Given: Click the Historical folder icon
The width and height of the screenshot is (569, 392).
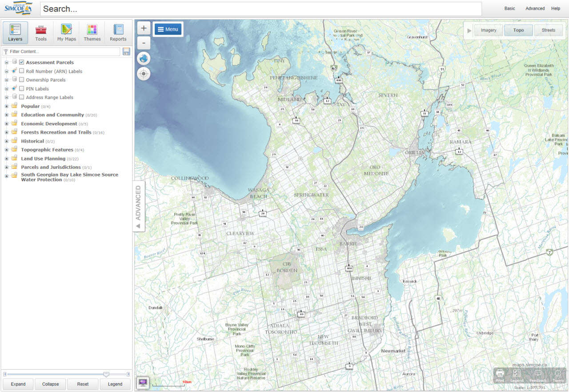Looking at the screenshot, I should click(14, 140).
